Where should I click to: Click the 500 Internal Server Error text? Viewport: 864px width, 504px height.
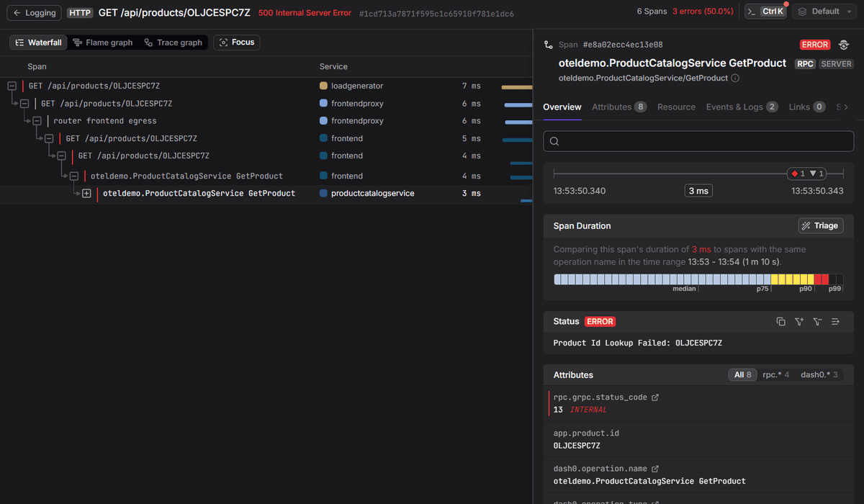pyautogui.click(x=305, y=13)
